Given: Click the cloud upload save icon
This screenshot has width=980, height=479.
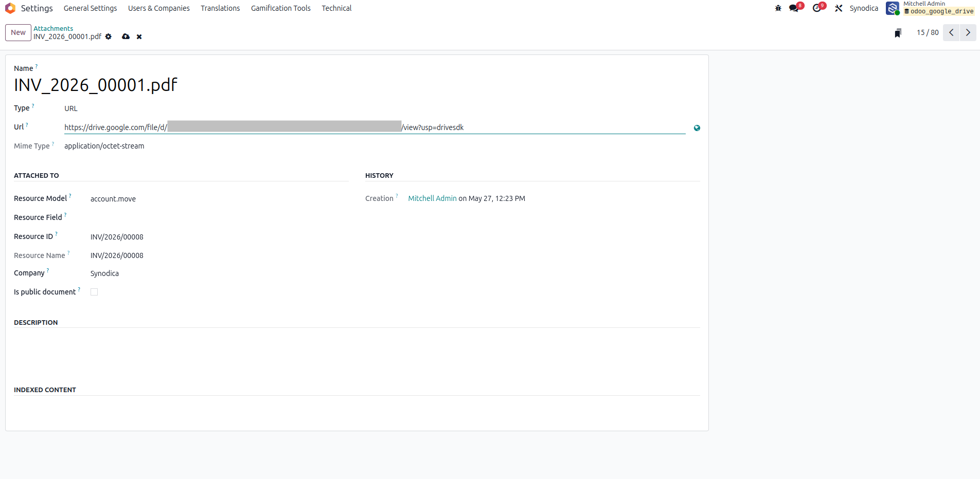Looking at the screenshot, I should pyautogui.click(x=126, y=36).
